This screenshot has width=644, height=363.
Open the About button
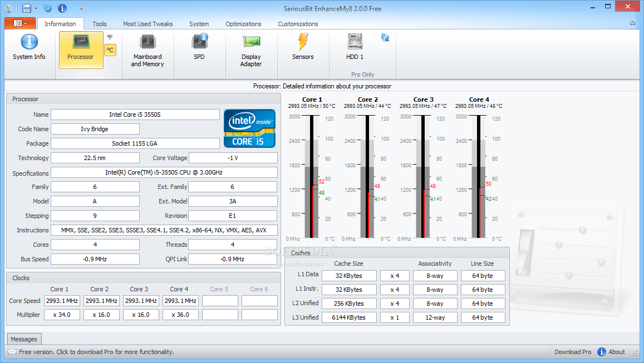611,352
